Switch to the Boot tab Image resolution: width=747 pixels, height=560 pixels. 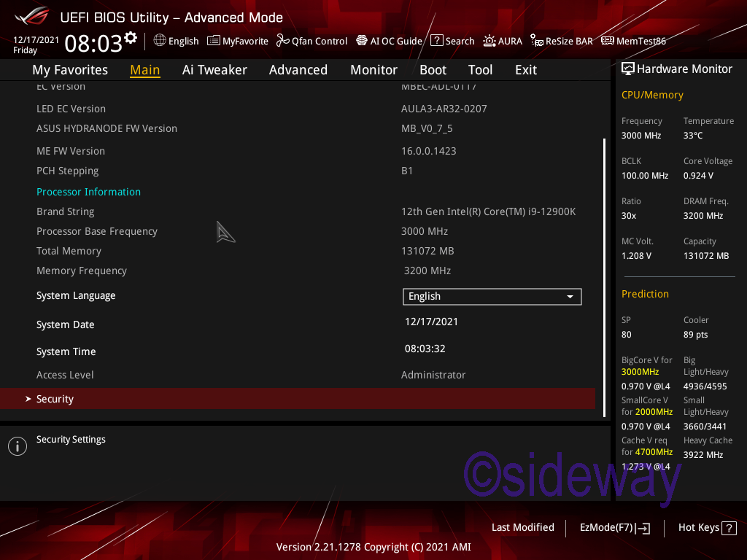(433, 70)
